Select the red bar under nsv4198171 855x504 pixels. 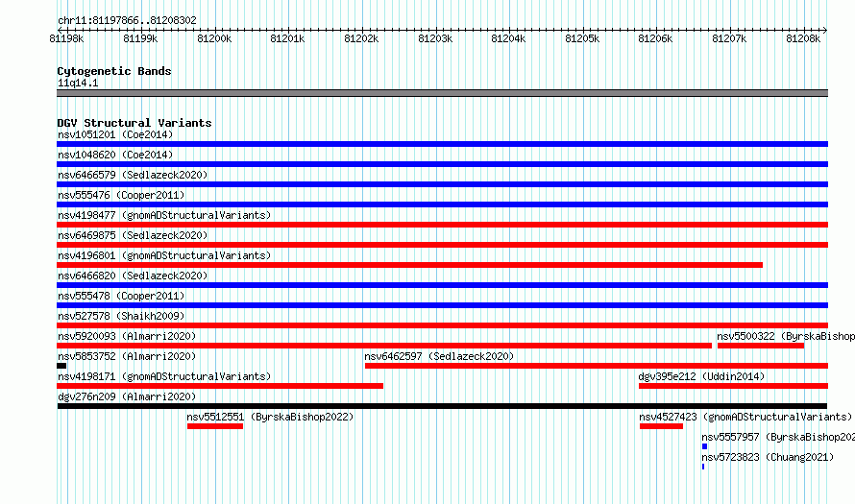tap(220, 386)
